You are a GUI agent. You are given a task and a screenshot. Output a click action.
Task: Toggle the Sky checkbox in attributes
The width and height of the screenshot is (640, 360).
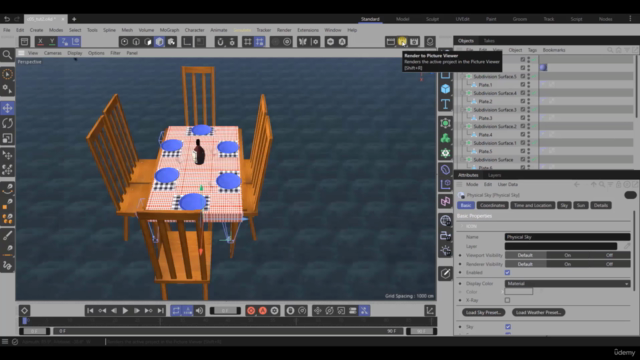point(508,327)
